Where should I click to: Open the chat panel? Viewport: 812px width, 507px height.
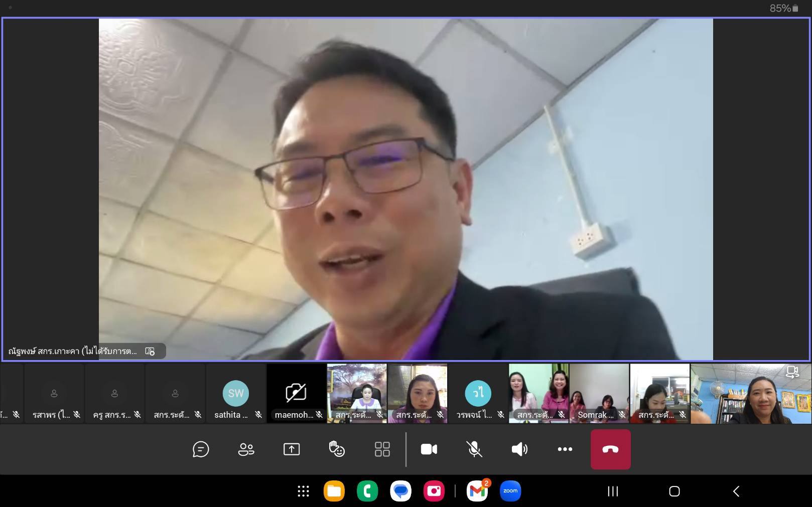(201, 449)
